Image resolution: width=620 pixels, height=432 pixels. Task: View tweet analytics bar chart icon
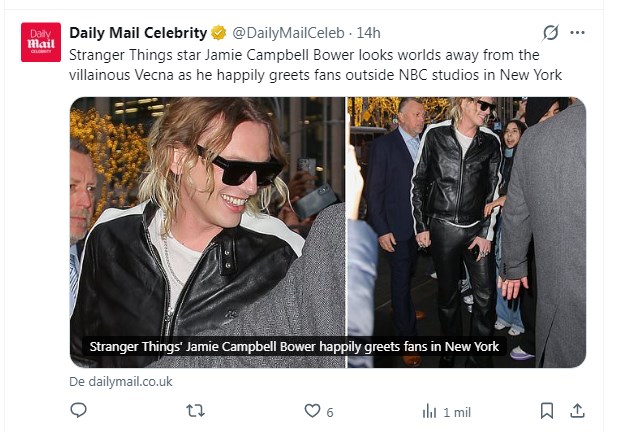click(x=430, y=411)
